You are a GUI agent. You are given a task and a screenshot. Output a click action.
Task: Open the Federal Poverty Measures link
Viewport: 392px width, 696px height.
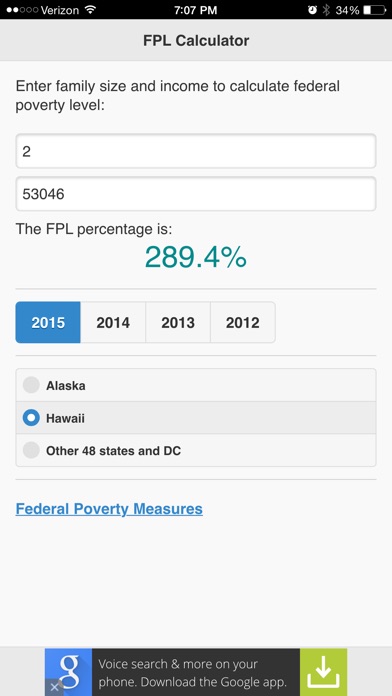click(x=109, y=509)
